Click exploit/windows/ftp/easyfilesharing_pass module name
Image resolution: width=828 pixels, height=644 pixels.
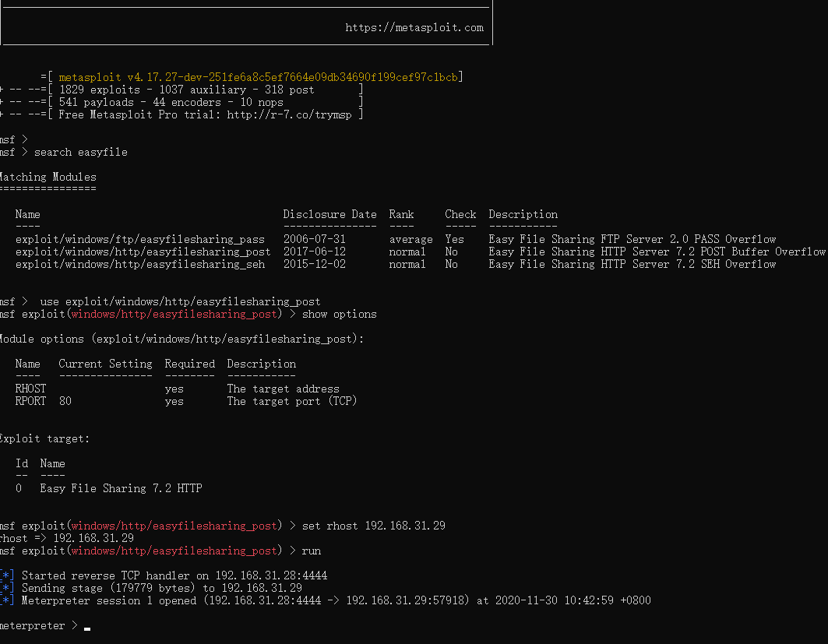pyautogui.click(x=140, y=239)
